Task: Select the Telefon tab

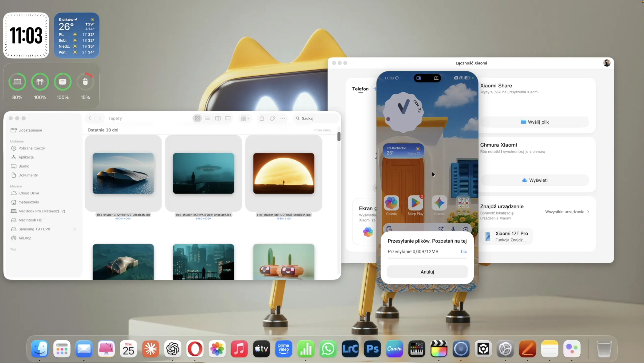Action: [360, 89]
